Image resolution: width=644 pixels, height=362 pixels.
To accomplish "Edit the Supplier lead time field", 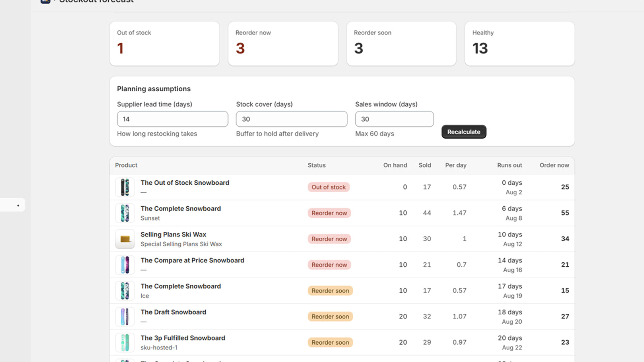I will [172, 119].
